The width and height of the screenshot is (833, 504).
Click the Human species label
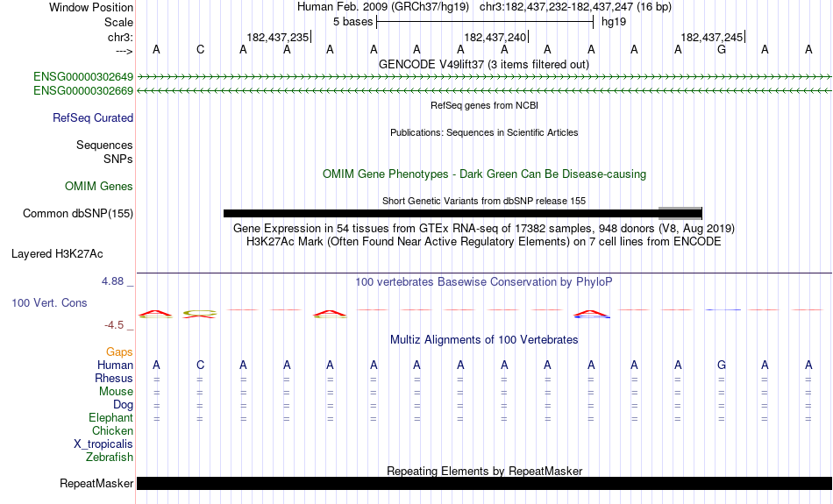(115, 366)
